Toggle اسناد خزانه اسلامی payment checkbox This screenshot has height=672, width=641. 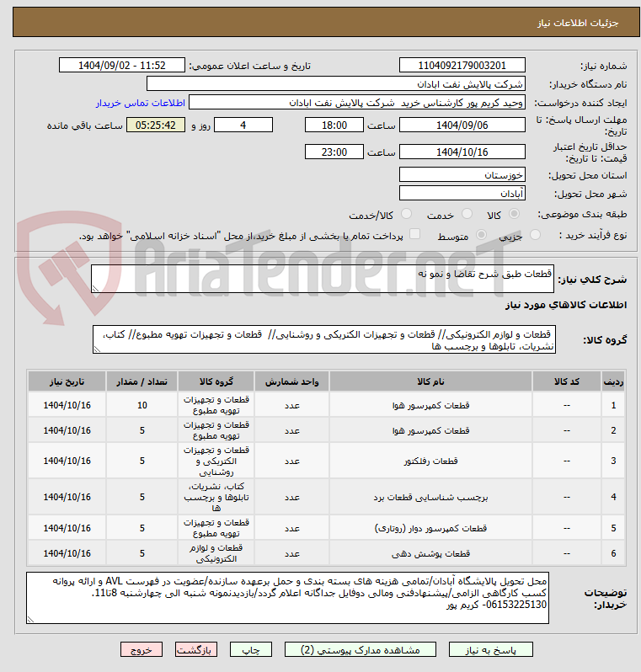414,234
